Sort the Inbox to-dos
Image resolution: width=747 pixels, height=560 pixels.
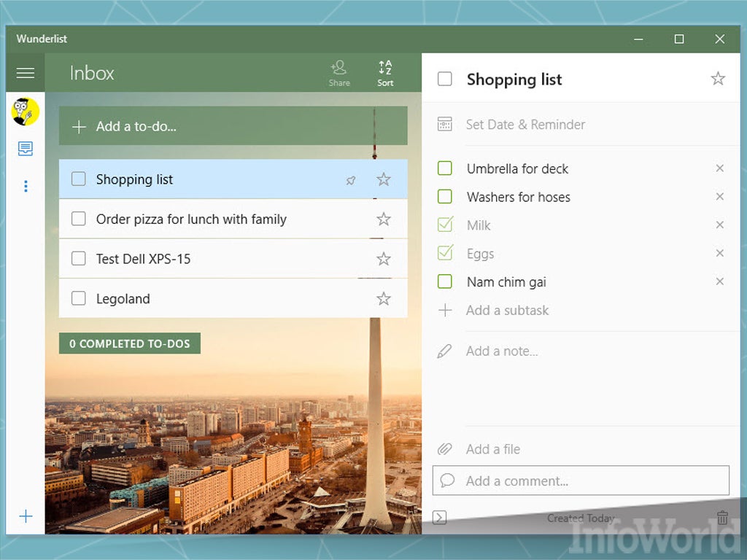coord(385,74)
